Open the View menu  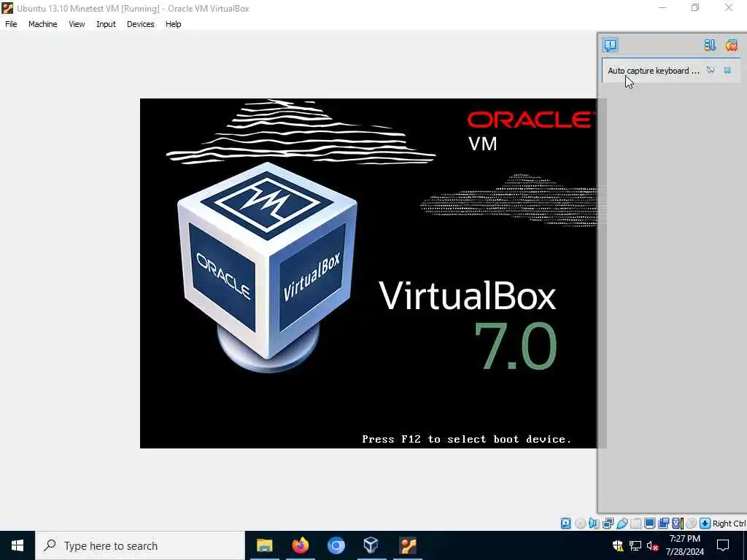[x=77, y=24]
